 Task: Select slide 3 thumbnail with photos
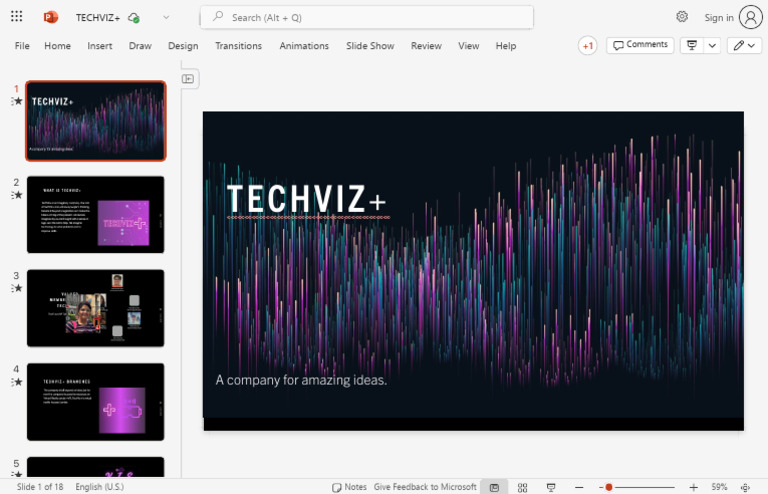tap(96, 308)
